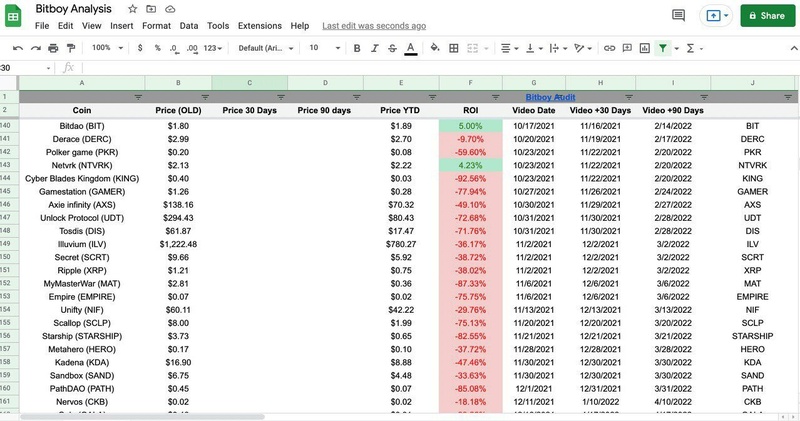Check cloud document status icon

[170, 9]
